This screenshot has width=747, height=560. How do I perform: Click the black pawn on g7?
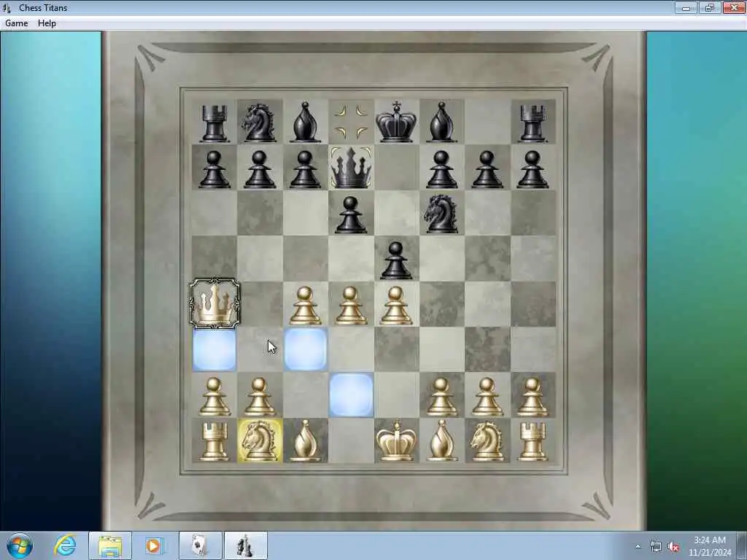pos(487,169)
